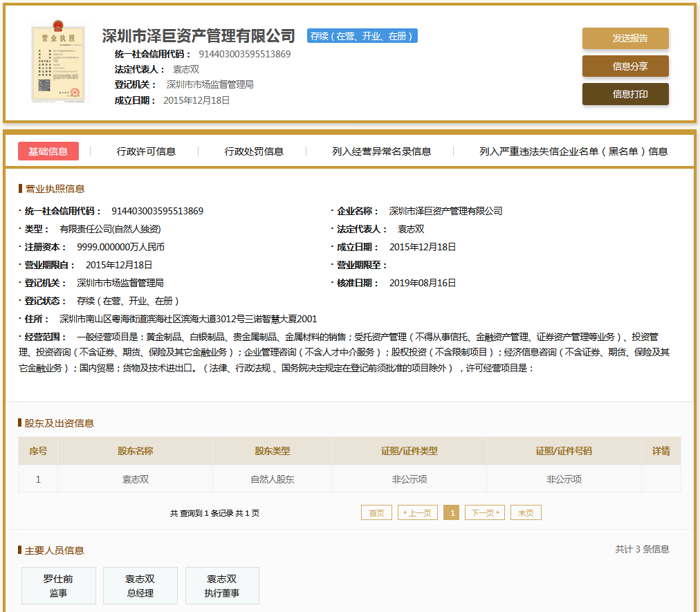Screen dimensions: 700x612
Task: Select the 基础信息 tab
Action: pos(48,151)
